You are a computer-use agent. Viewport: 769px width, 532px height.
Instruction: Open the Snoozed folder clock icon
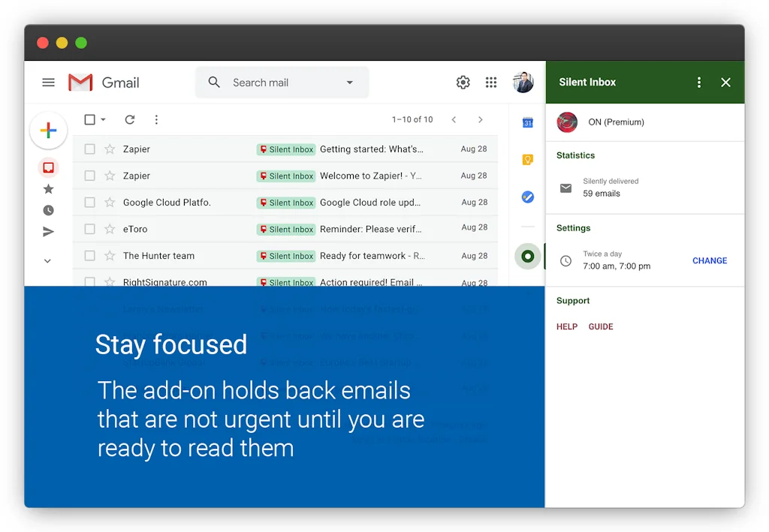tap(48, 210)
